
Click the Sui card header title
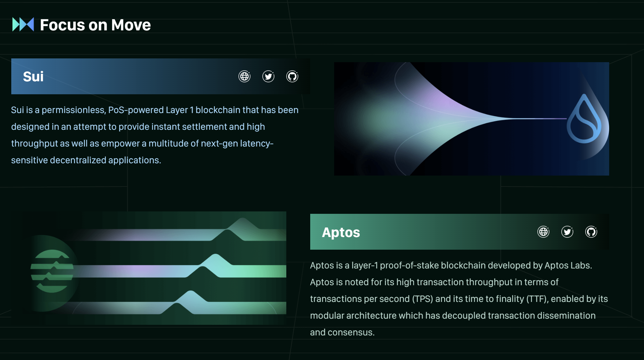pos(33,77)
